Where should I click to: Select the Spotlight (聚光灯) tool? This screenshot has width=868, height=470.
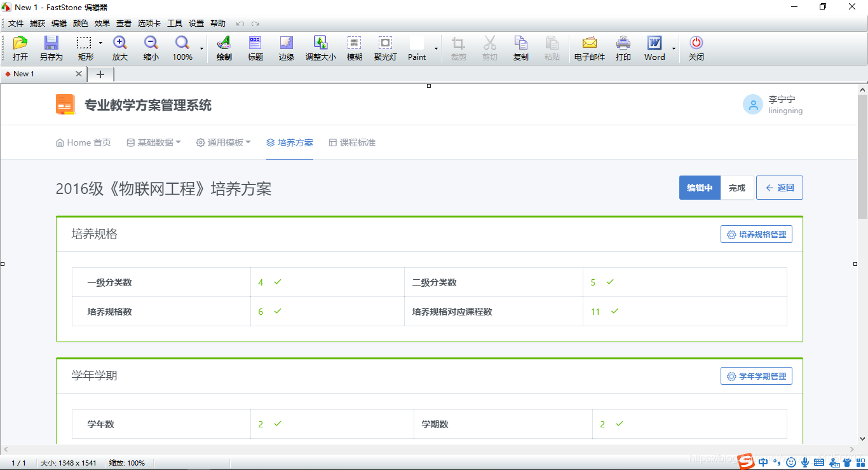(x=385, y=48)
